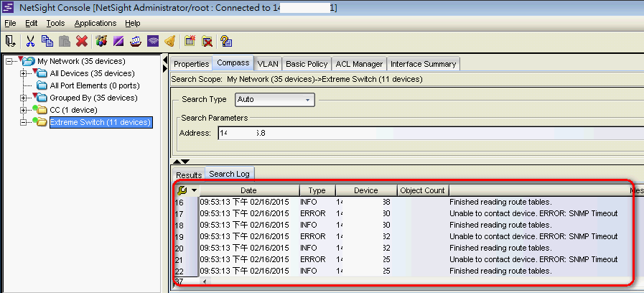644x293 pixels.
Task: Select the Search Log tab
Action: point(230,174)
